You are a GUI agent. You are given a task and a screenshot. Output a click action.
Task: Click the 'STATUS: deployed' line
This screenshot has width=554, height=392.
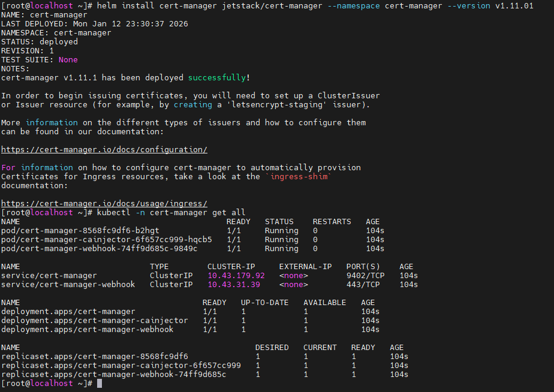click(x=40, y=41)
